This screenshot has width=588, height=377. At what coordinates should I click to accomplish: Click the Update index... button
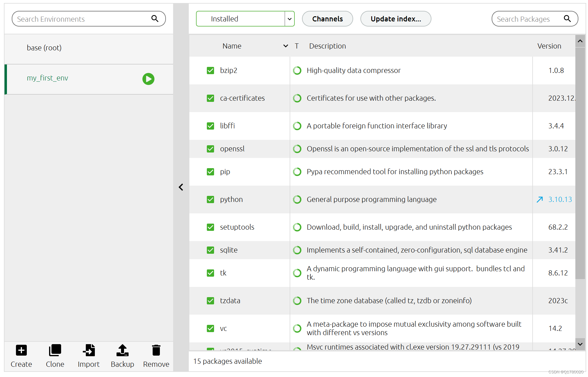tap(396, 19)
